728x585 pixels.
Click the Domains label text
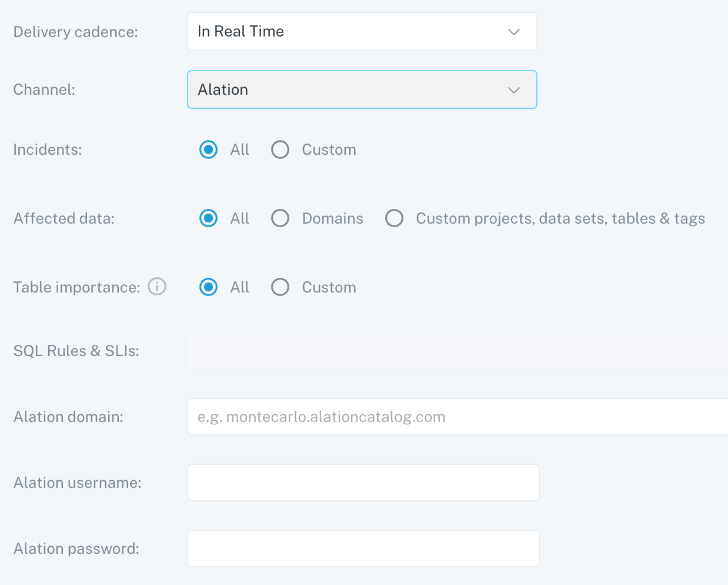(x=332, y=218)
